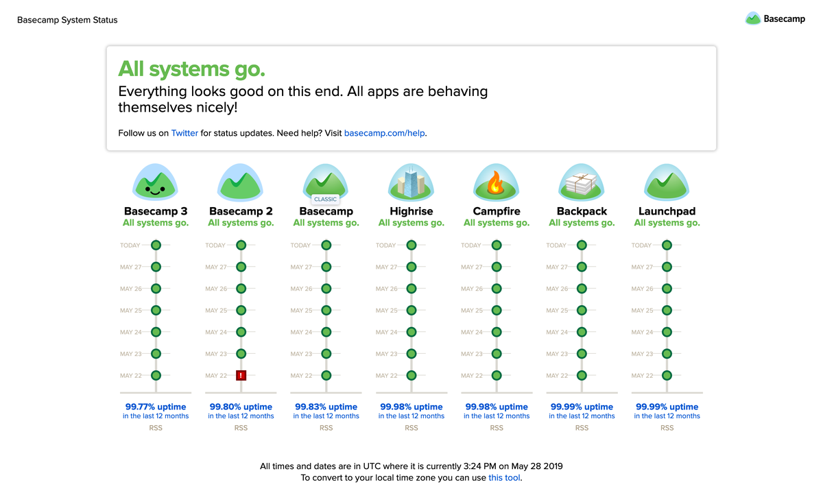Click the Basecamp 3 product title
823x504 pixels.
coord(156,211)
